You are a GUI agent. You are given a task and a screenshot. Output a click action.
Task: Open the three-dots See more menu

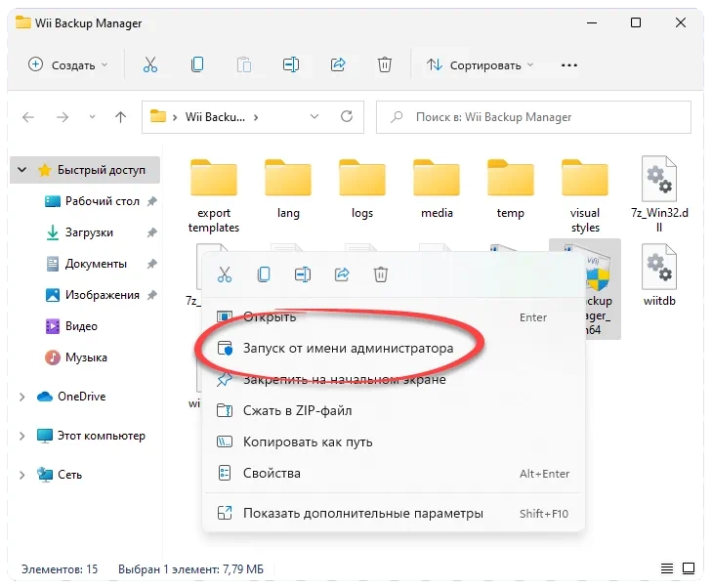(x=569, y=65)
